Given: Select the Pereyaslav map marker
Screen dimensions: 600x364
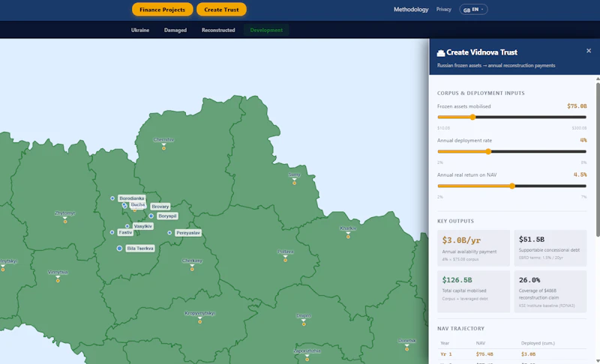Looking at the screenshot, I should 169,233.
